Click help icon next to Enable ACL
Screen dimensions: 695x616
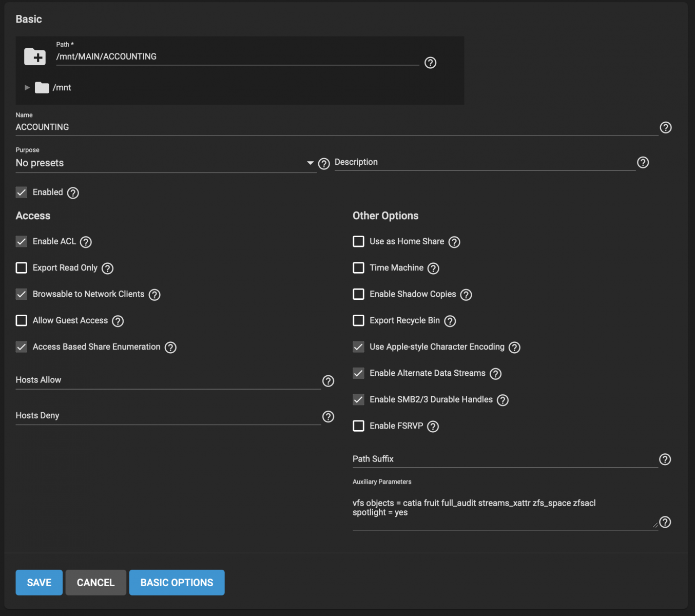[x=86, y=242]
